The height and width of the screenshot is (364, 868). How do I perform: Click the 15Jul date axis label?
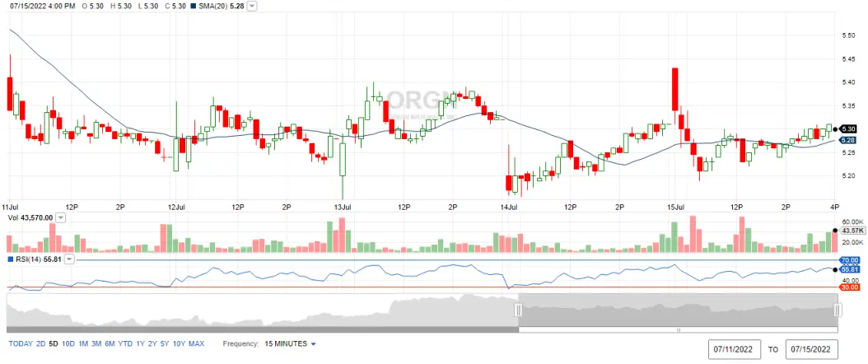pyautogui.click(x=674, y=207)
